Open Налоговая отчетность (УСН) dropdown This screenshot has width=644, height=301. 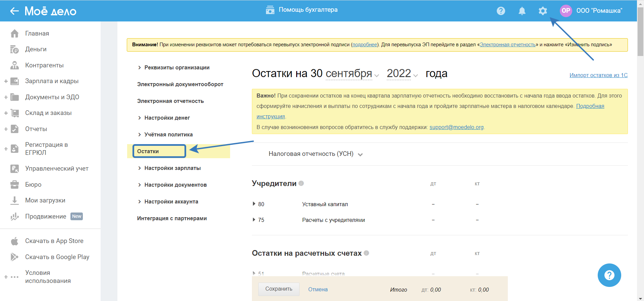(316, 154)
